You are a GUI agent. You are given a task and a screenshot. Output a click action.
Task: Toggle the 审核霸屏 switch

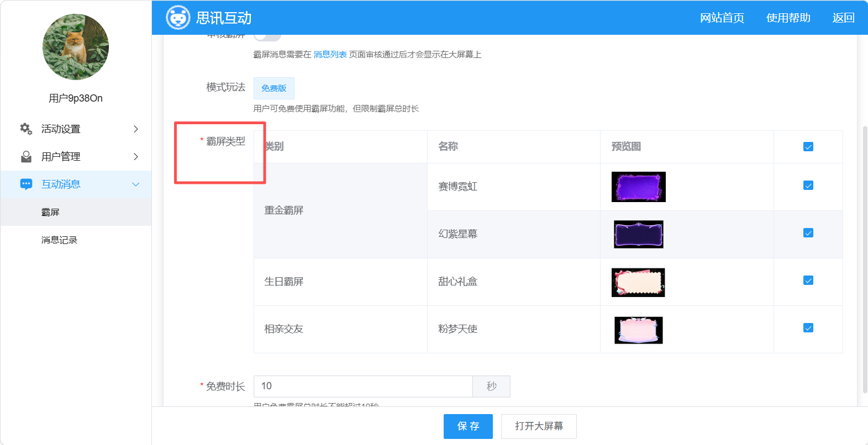267,36
